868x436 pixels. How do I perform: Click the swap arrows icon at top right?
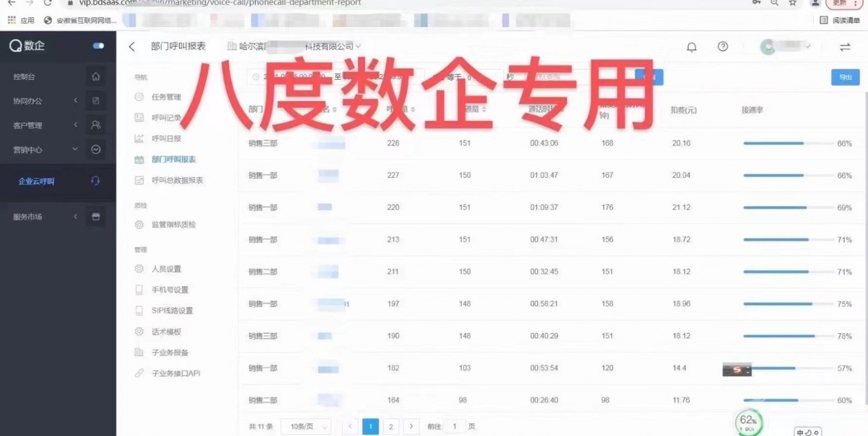[844, 47]
